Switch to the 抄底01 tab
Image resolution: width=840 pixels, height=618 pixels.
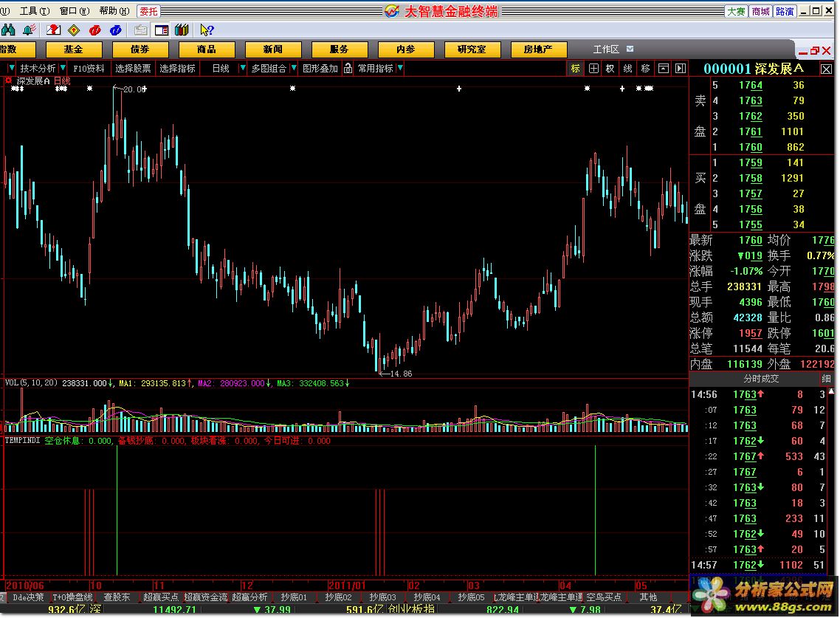coord(294,597)
